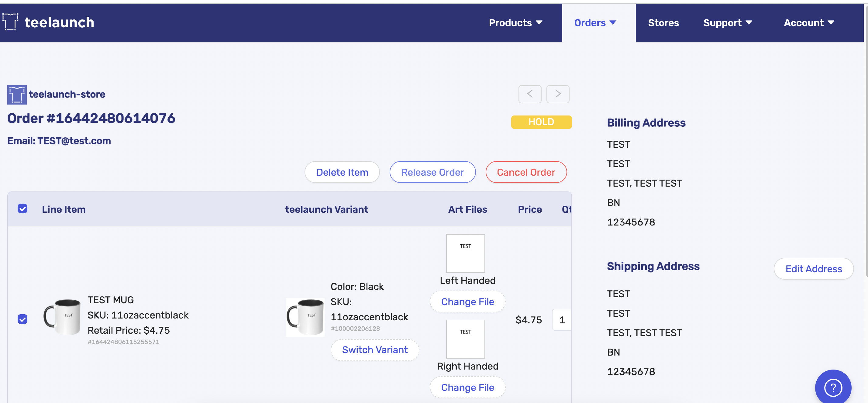868x403 pixels.
Task: Click the Release Order button
Action: (x=432, y=172)
